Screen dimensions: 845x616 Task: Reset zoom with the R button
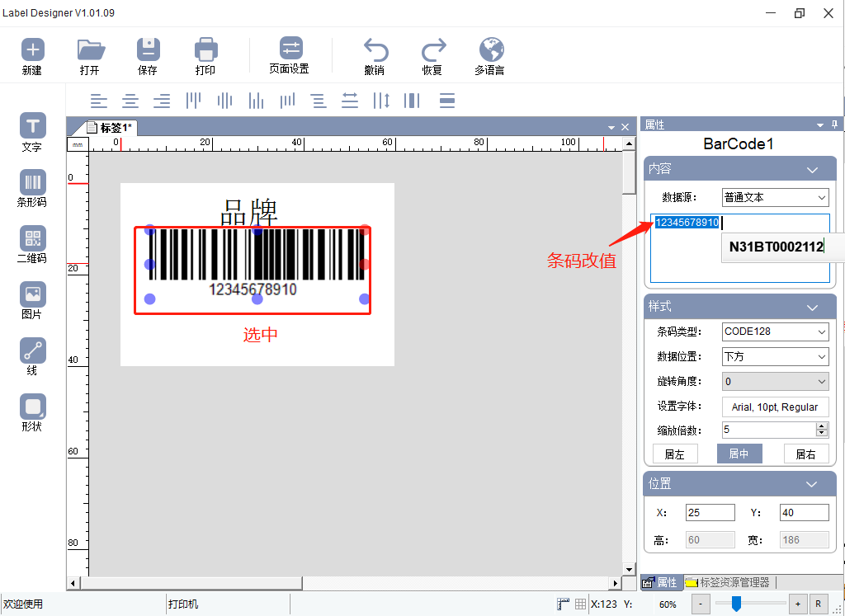[x=818, y=604]
